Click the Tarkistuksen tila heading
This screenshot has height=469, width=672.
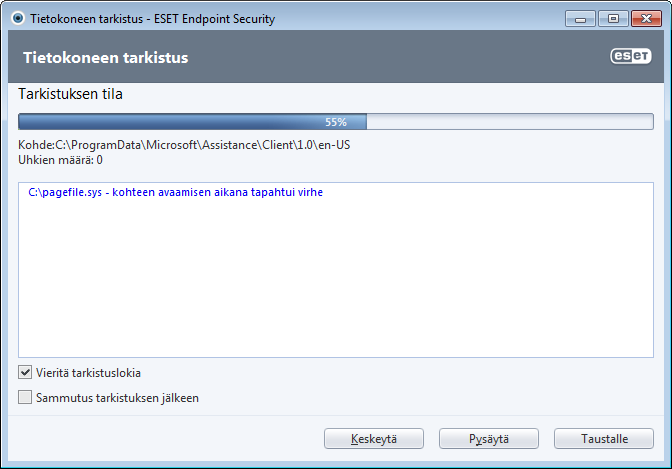[70, 94]
